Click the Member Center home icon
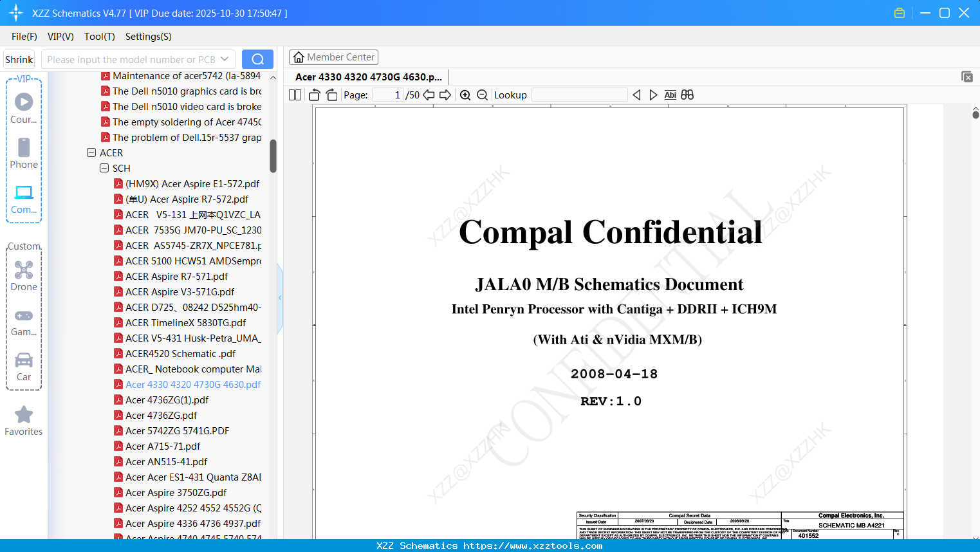 [299, 57]
